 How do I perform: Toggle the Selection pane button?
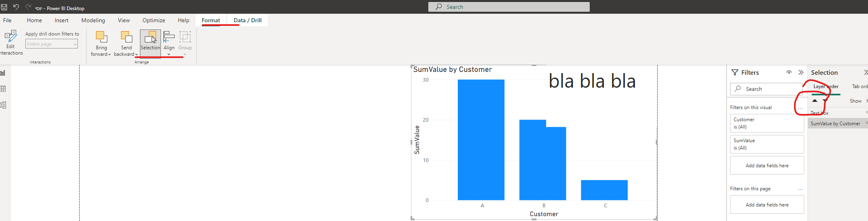click(150, 44)
